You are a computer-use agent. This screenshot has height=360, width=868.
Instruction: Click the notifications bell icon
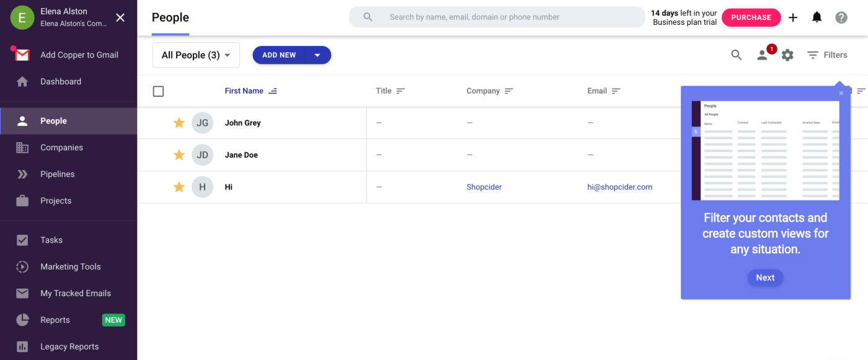[817, 17]
